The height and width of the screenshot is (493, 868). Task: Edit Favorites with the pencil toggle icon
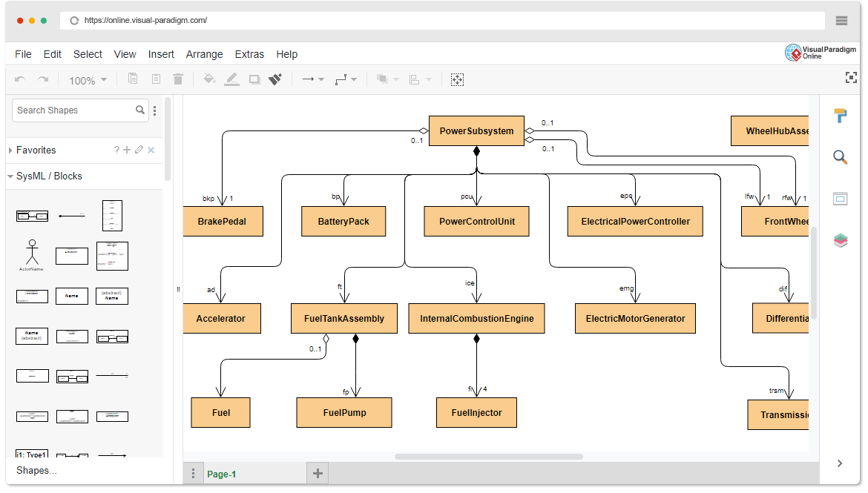coord(138,150)
